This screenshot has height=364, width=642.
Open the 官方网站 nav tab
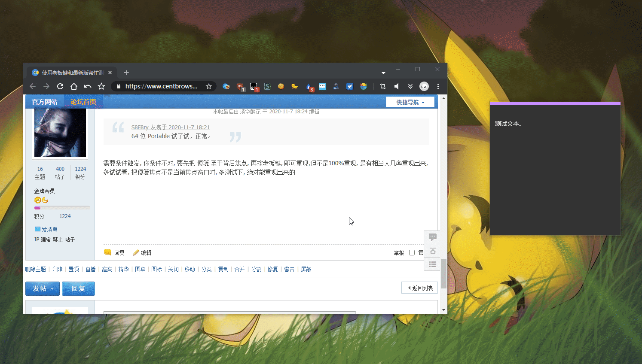click(x=45, y=102)
